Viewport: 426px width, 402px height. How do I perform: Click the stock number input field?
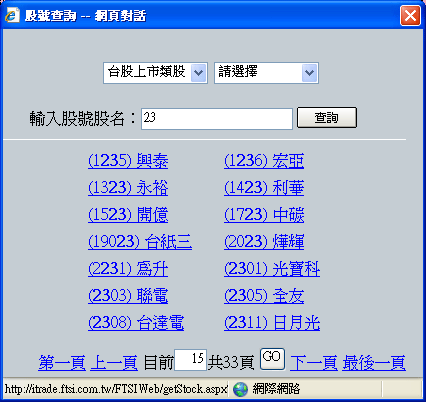217,119
